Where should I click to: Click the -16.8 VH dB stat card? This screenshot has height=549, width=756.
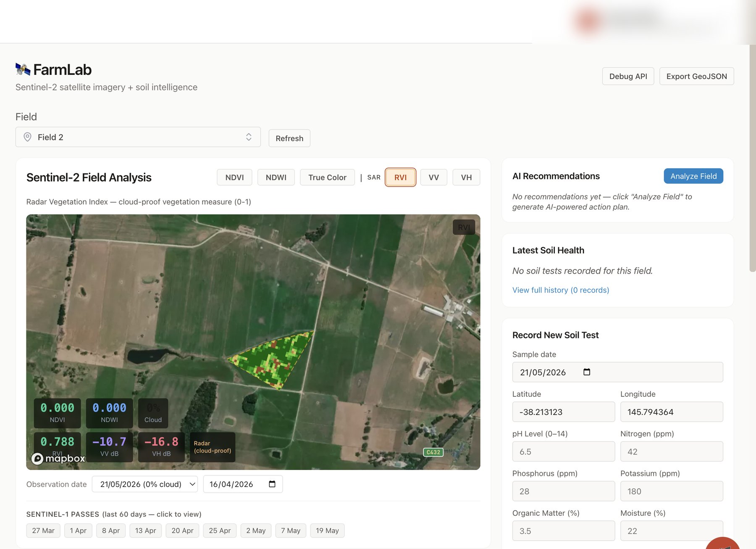[161, 447]
